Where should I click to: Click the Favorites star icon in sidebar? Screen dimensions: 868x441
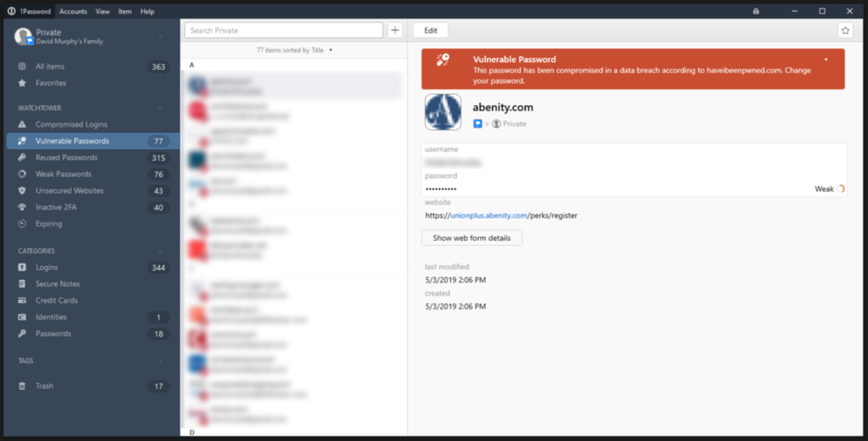click(22, 83)
